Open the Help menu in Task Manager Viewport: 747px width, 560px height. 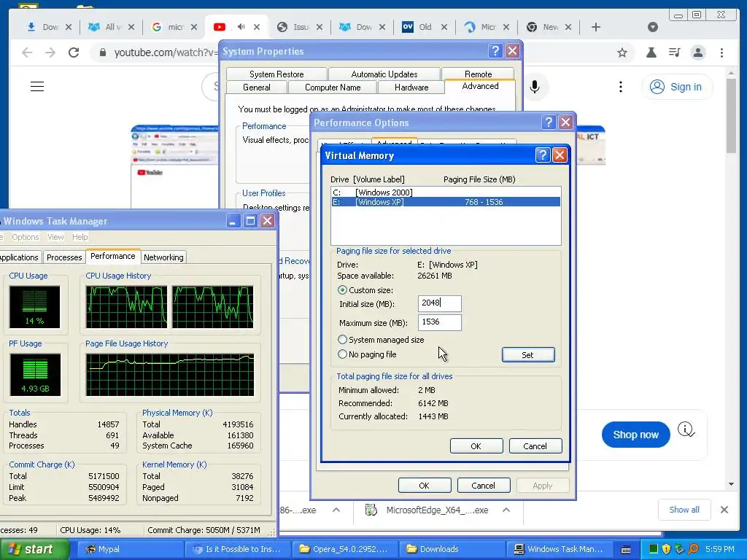[80, 237]
